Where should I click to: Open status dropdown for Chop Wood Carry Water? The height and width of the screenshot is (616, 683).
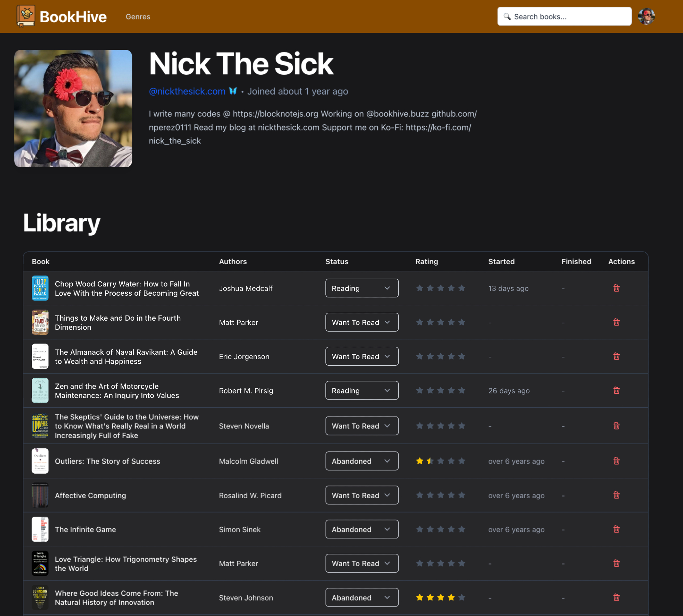(x=362, y=288)
